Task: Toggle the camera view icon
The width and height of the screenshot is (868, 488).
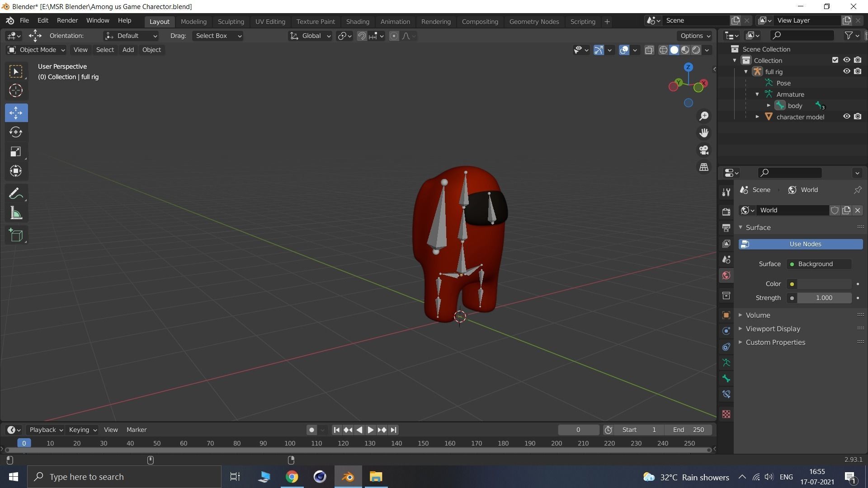Action: click(704, 150)
